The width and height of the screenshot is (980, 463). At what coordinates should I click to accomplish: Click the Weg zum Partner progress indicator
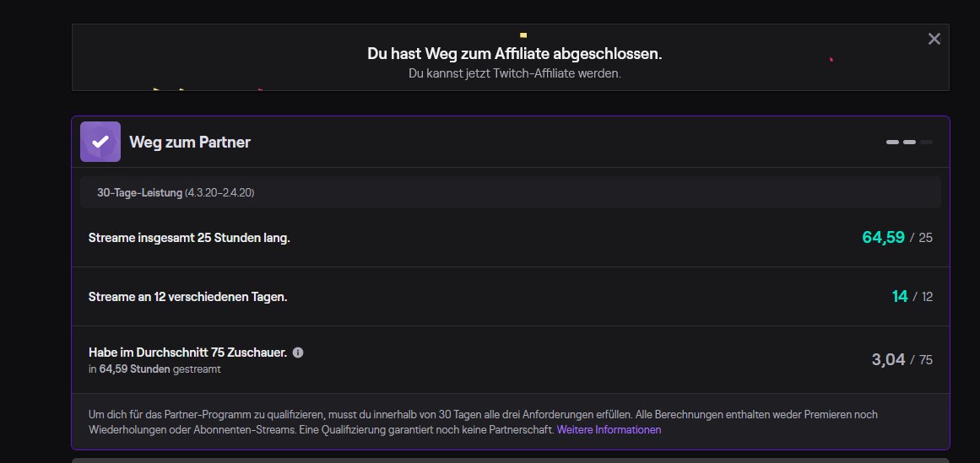coord(909,143)
